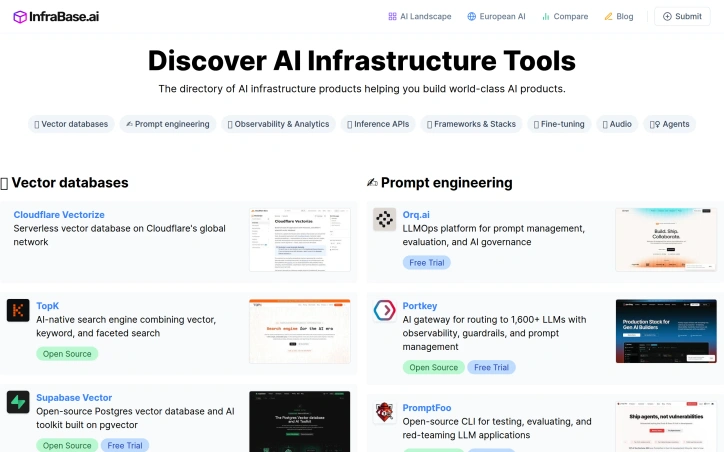Open the AI Landscape menu item
This screenshot has width=724, height=452.
(x=420, y=17)
